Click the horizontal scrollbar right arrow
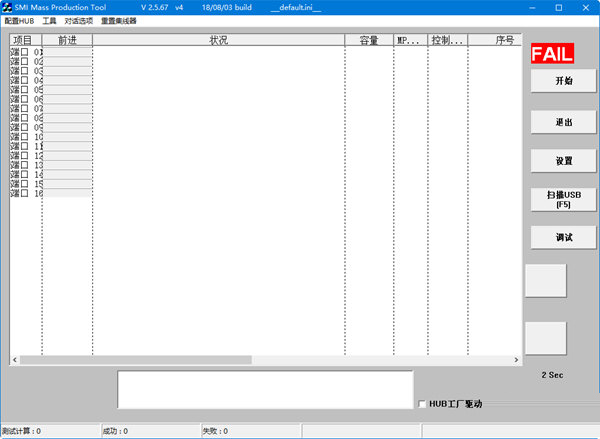This screenshot has height=439, width=600. (x=516, y=360)
